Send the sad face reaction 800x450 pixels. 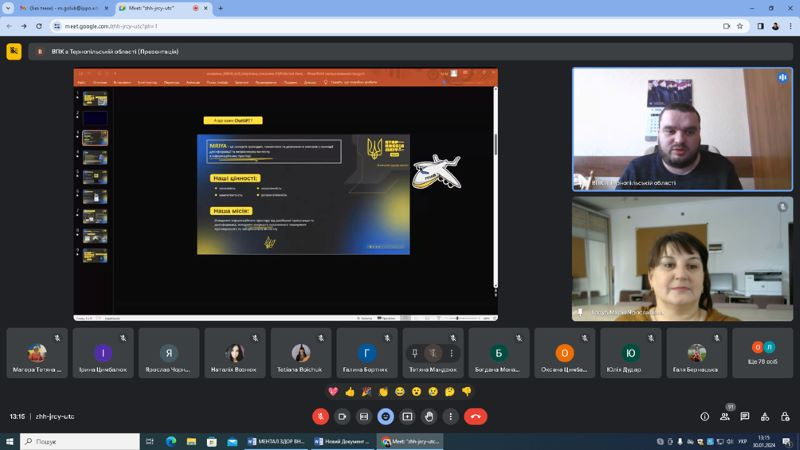[x=433, y=392]
